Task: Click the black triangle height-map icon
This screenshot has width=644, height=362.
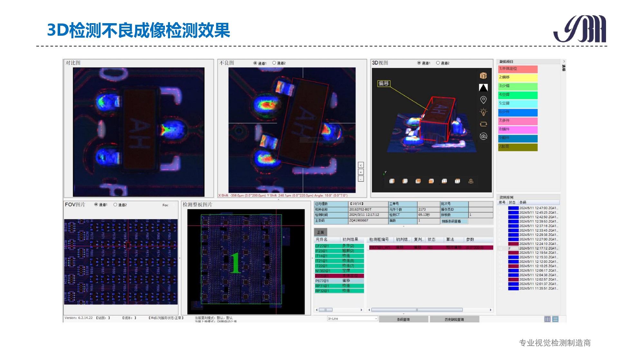Action: tap(483, 88)
